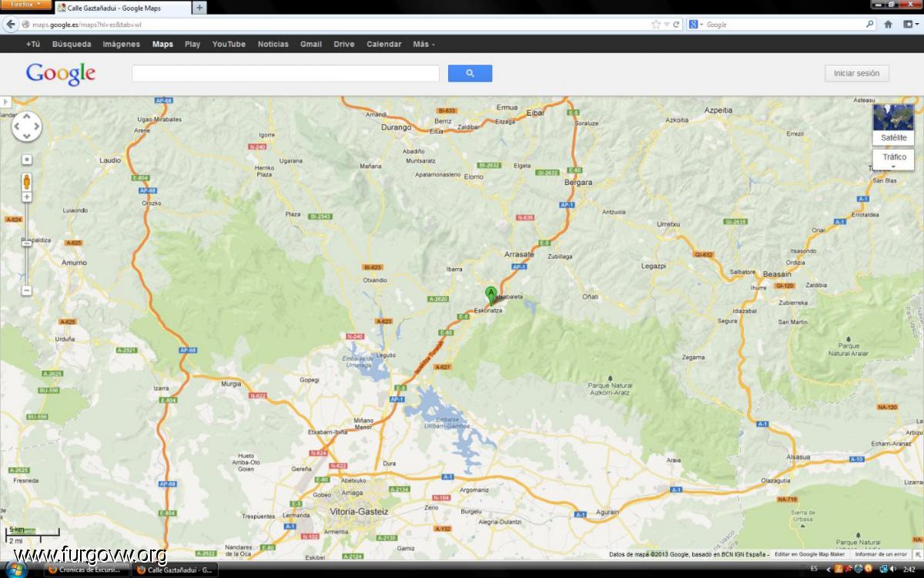The width and height of the screenshot is (924, 578).
Task: Zoom out with the minus button
Action: (27, 291)
